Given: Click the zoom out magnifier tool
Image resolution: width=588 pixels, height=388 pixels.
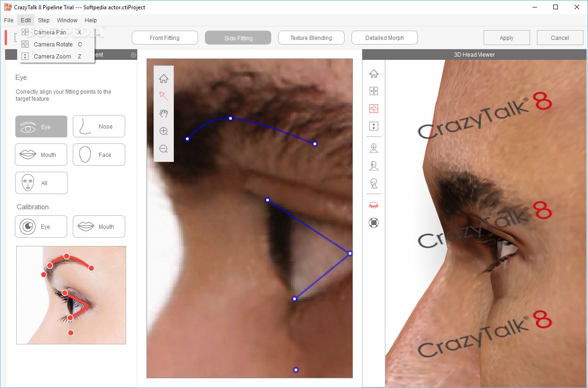Looking at the screenshot, I should (164, 149).
